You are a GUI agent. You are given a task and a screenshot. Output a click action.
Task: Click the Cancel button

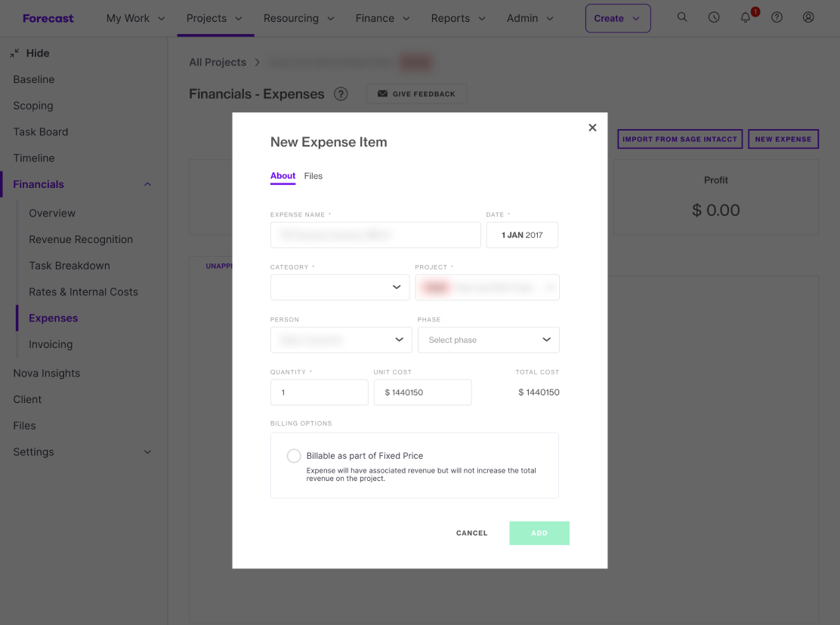(x=472, y=533)
